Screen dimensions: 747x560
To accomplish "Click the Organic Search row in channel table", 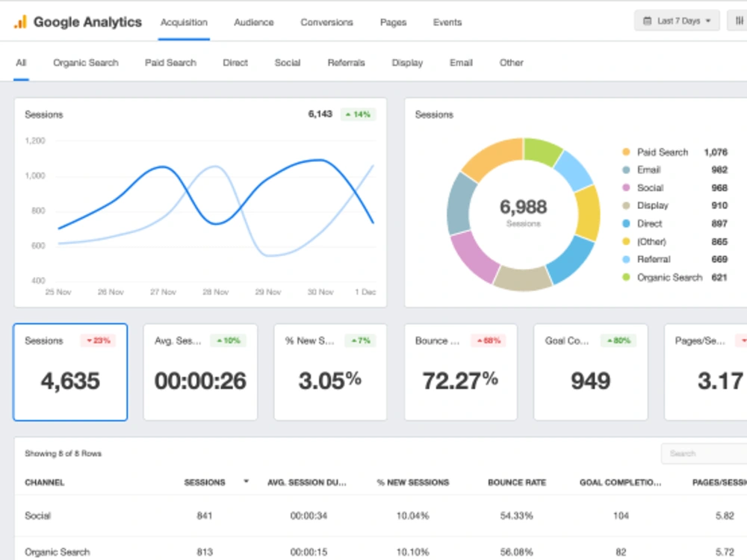I will point(381,549).
